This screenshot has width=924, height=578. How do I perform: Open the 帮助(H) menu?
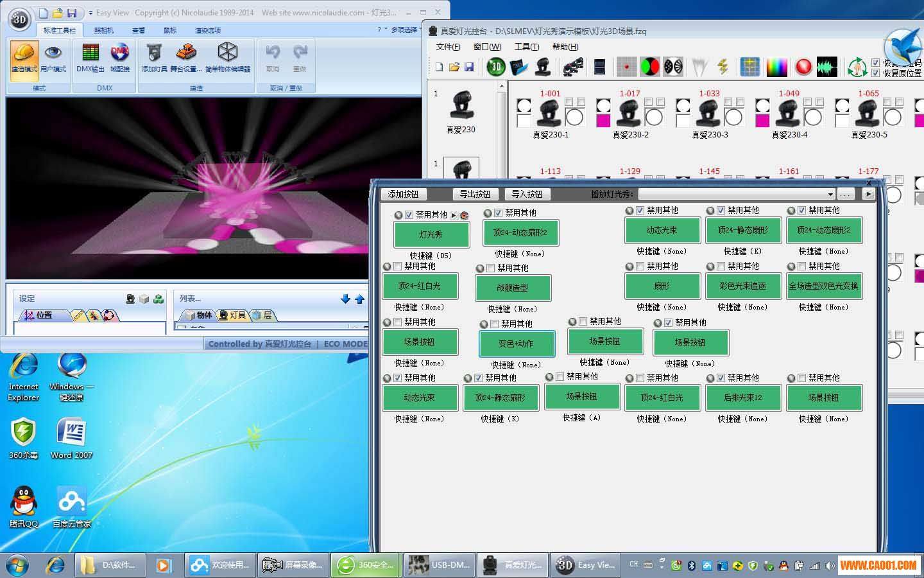pyautogui.click(x=565, y=47)
